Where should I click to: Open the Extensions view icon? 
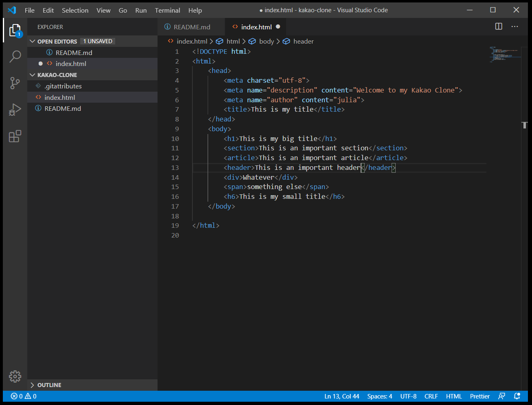(x=15, y=136)
